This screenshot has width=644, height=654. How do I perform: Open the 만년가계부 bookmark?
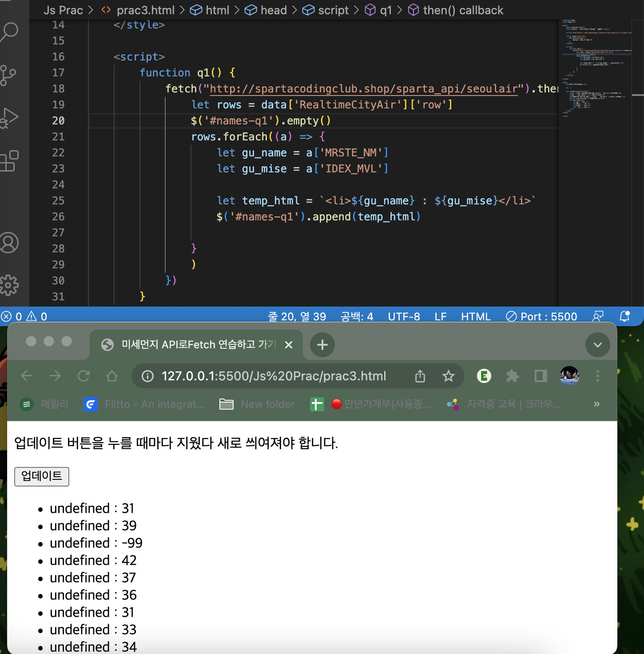[381, 404]
